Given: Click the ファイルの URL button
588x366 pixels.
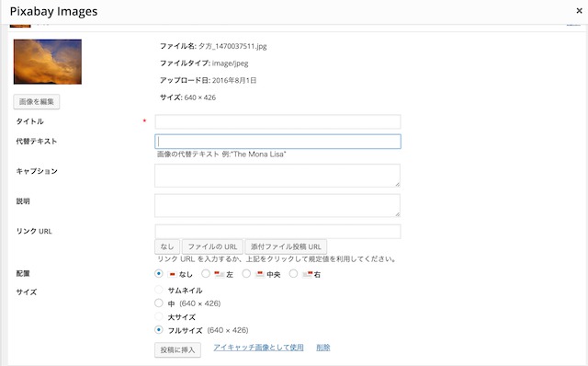Looking at the screenshot, I should pos(212,246).
